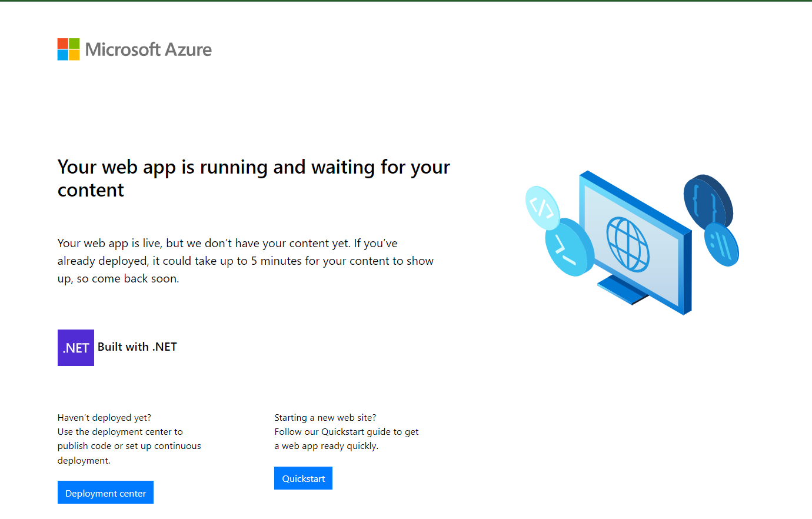
Task: Click the purple .NET logo badge
Action: (x=76, y=348)
